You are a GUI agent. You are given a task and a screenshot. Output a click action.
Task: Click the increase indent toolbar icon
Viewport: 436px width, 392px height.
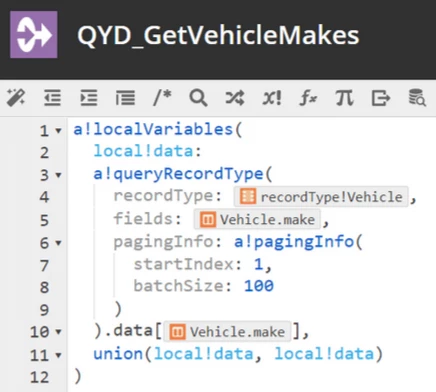click(x=89, y=98)
